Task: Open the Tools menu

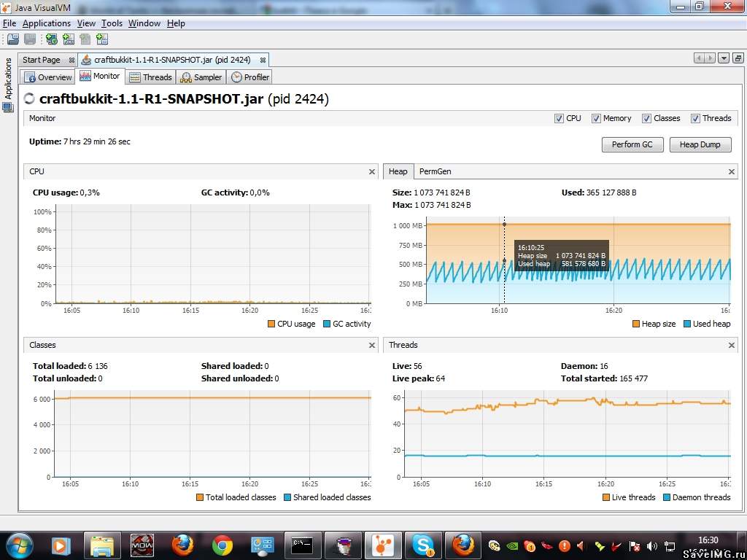Action: [x=112, y=23]
